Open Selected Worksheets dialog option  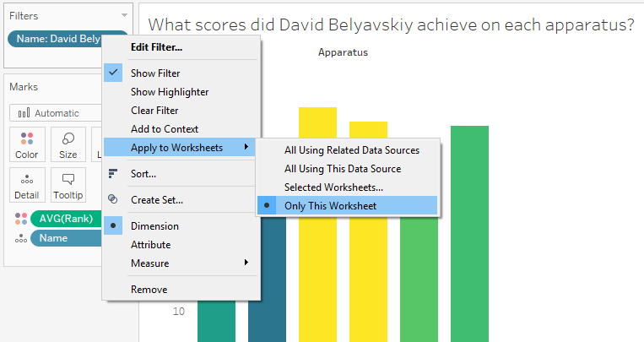(333, 187)
